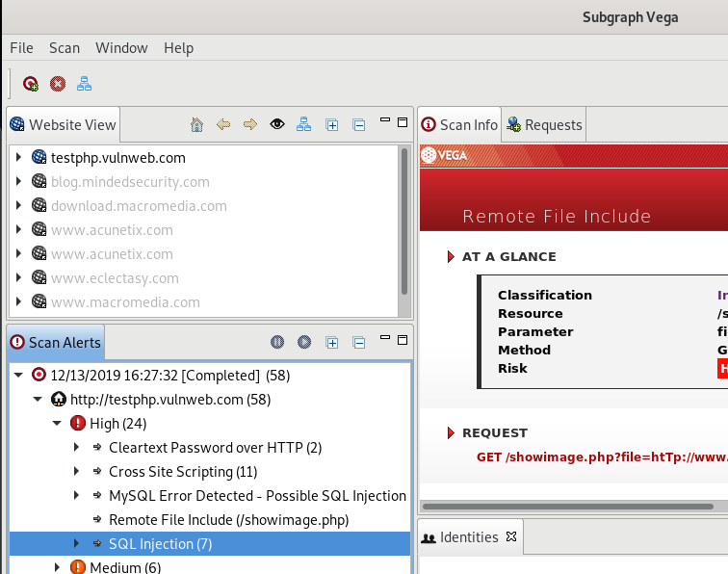Resume scan button in Scan Alerts
728x574 pixels.
(x=304, y=342)
